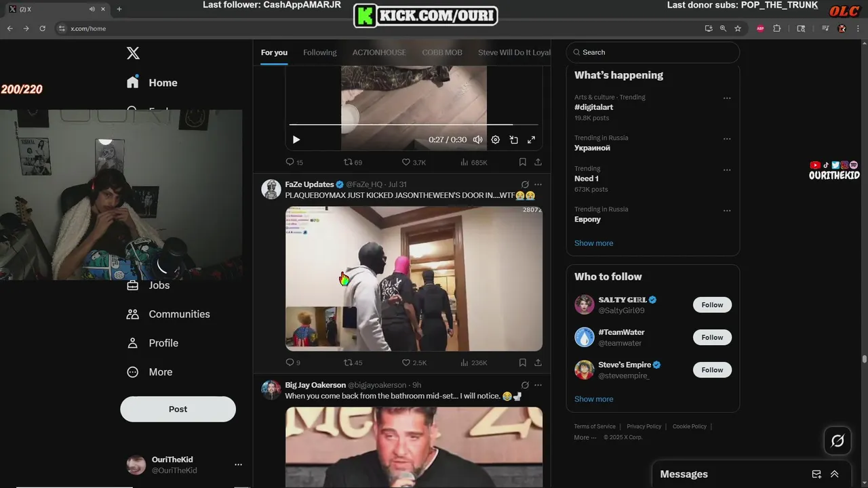Reload the browser page
Viewport: 868px width, 488px height.
tap(42, 28)
